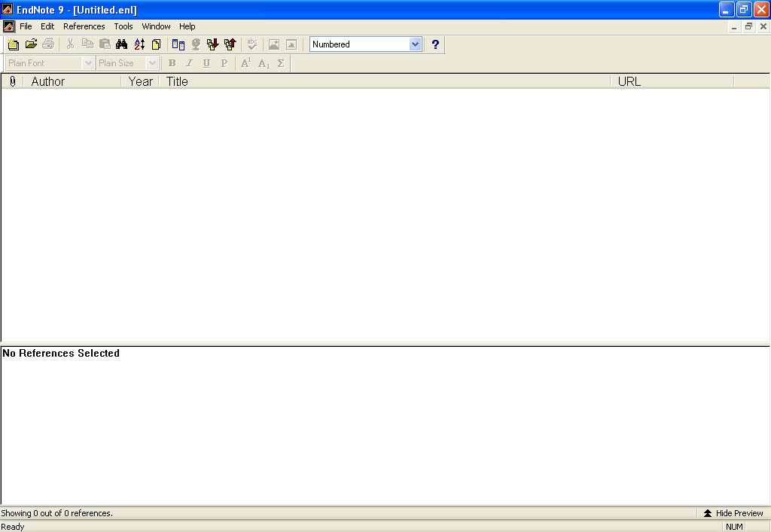Open the Tools menu

pos(123,26)
